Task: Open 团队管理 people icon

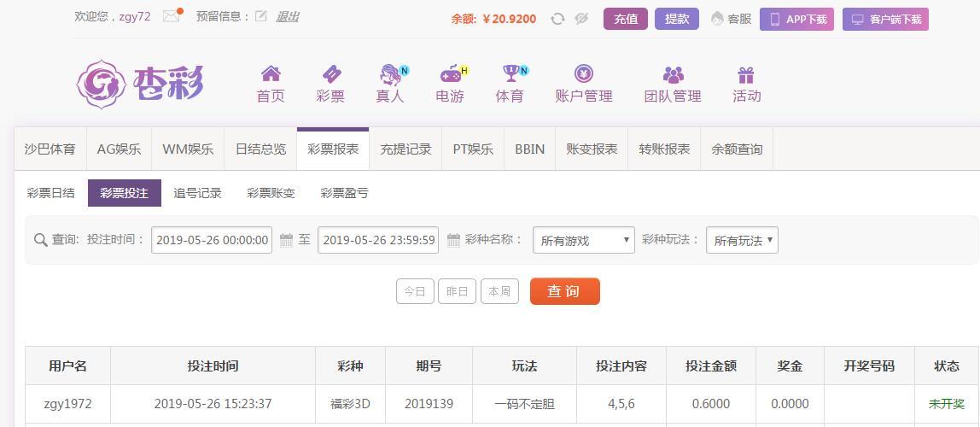Action: tap(674, 74)
